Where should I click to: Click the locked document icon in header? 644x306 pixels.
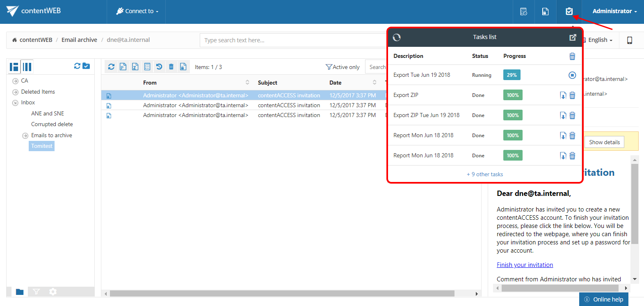(545, 12)
